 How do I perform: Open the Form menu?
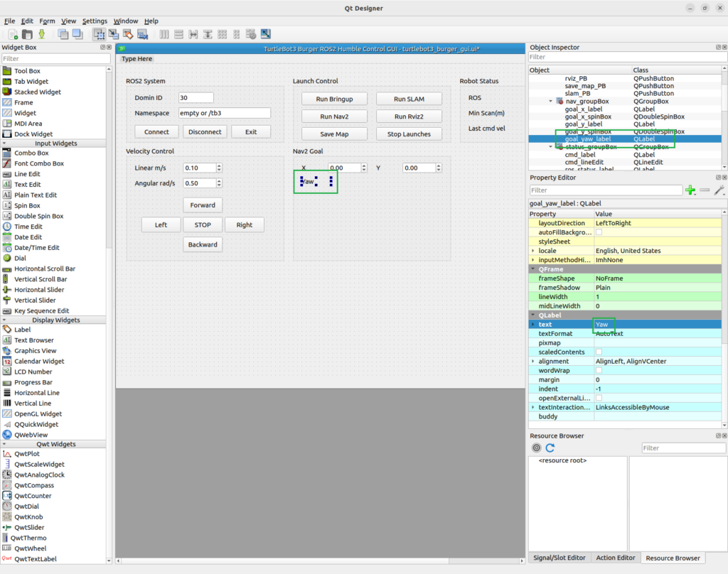click(47, 21)
